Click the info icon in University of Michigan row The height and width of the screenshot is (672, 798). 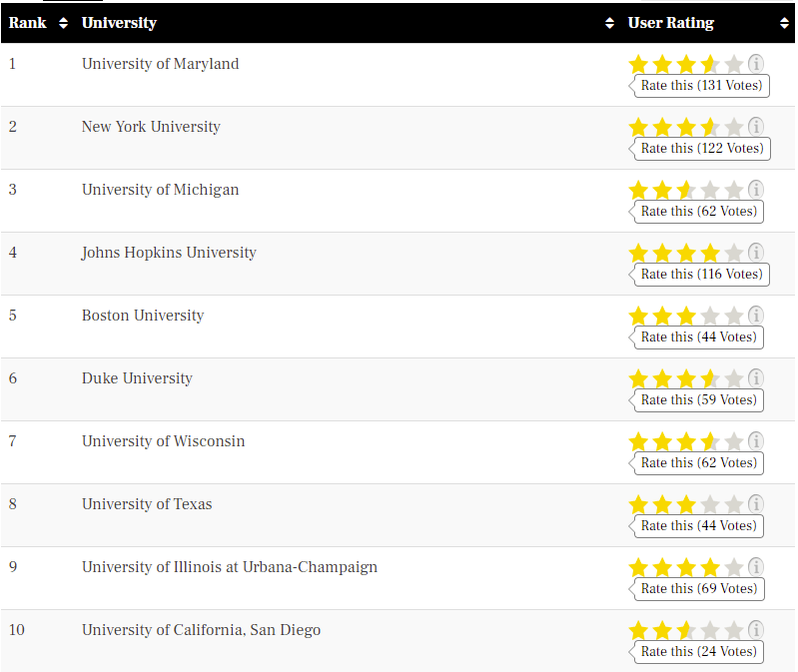[x=756, y=190]
